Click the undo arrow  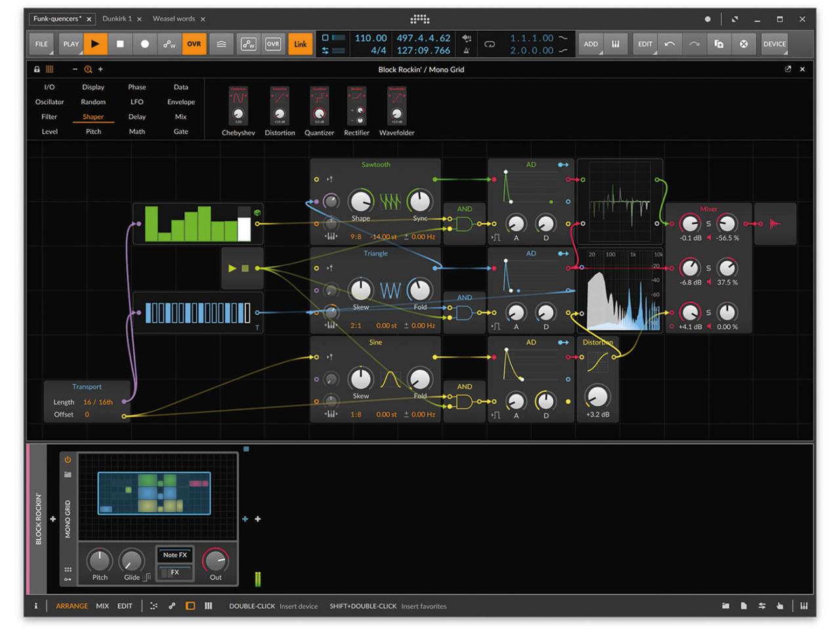(x=669, y=44)
